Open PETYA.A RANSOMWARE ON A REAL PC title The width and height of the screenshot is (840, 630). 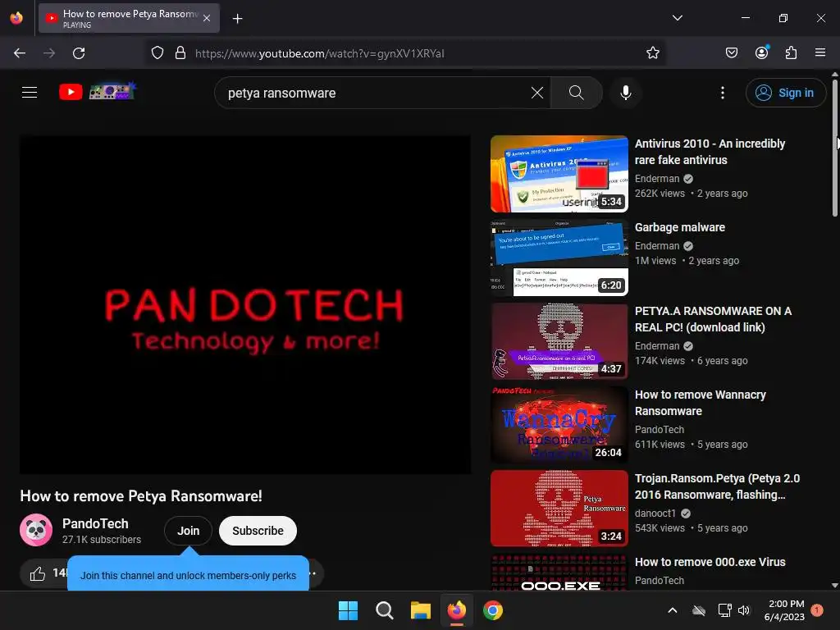[713, 319]
